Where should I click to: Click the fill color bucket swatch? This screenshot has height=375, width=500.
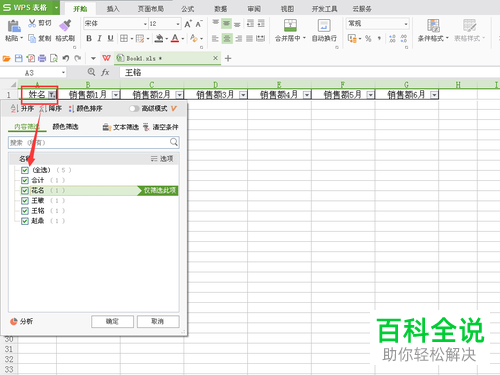(x=160, y=39)
